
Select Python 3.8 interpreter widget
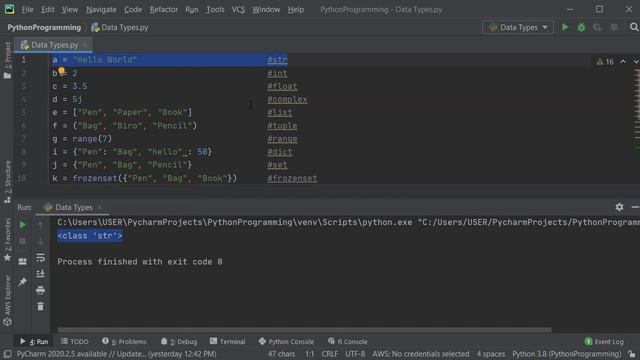pos(567,354)
